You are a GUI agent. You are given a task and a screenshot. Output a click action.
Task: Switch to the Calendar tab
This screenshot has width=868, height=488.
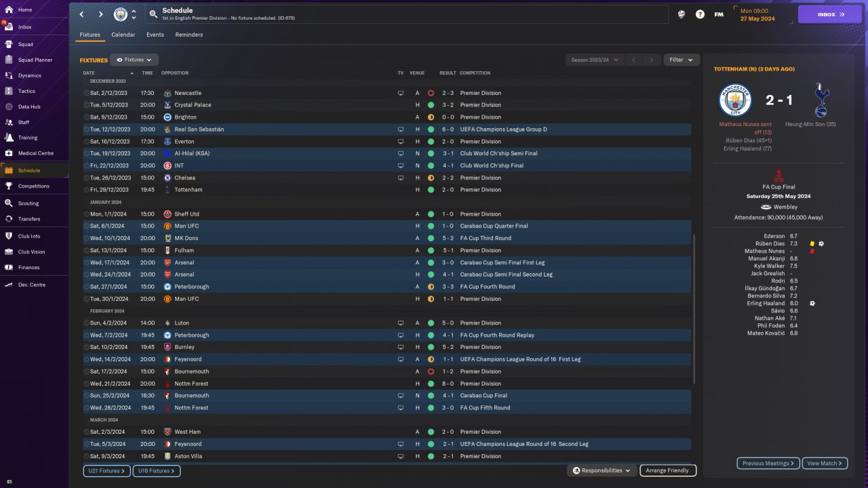pyautogui.click(x=123, y=35)
